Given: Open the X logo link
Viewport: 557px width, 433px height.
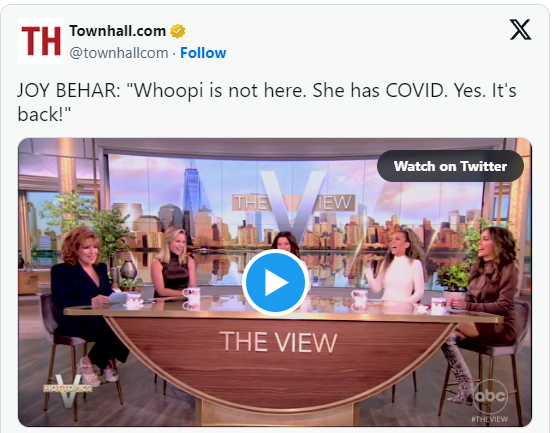Looking at the screenshot, I should pos(520,30).
